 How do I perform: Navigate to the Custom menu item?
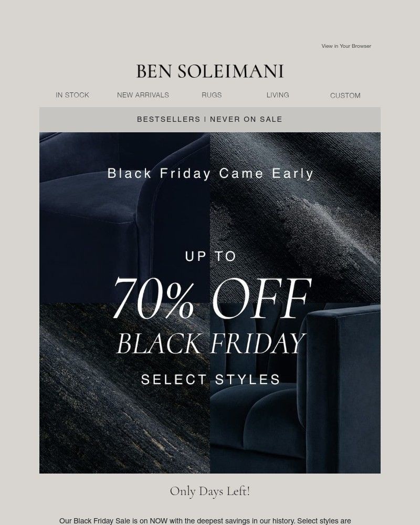tap(345, 96)
